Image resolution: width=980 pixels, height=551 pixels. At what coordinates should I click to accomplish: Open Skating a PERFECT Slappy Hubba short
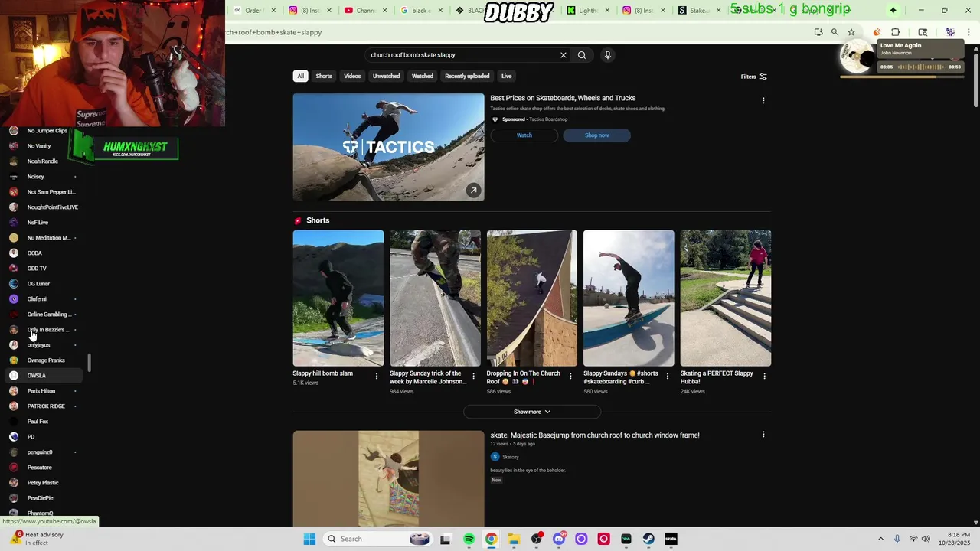(725, 298)
